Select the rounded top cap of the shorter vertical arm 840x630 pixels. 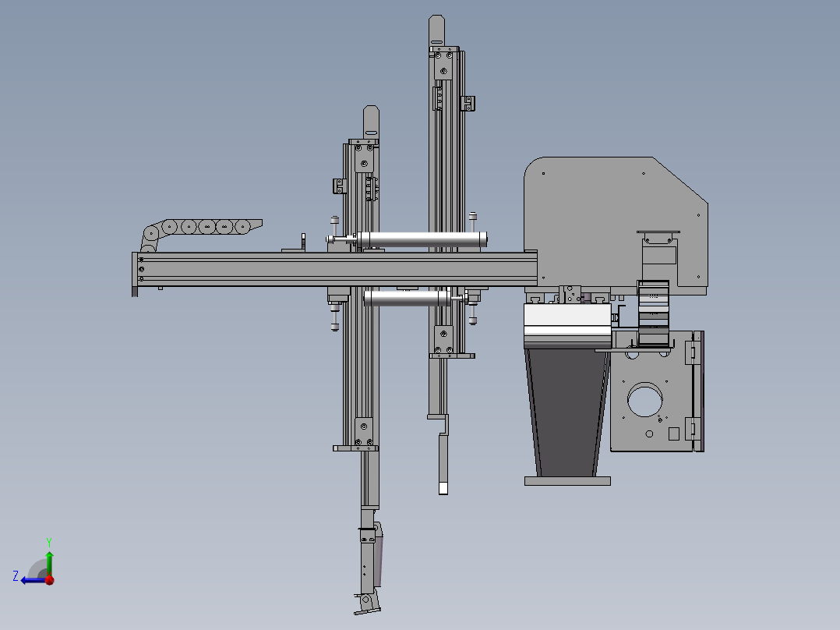(371, 122)
